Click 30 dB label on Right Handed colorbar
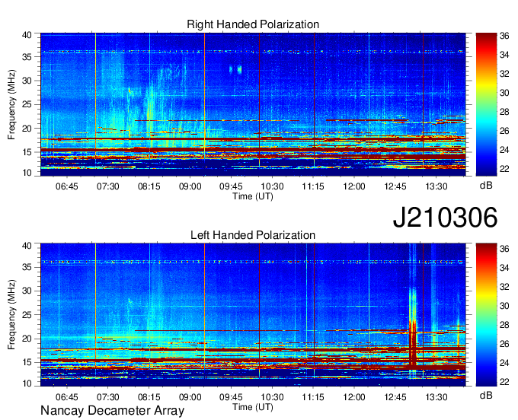This screenshot has width=518, height=420. [504, 93]
